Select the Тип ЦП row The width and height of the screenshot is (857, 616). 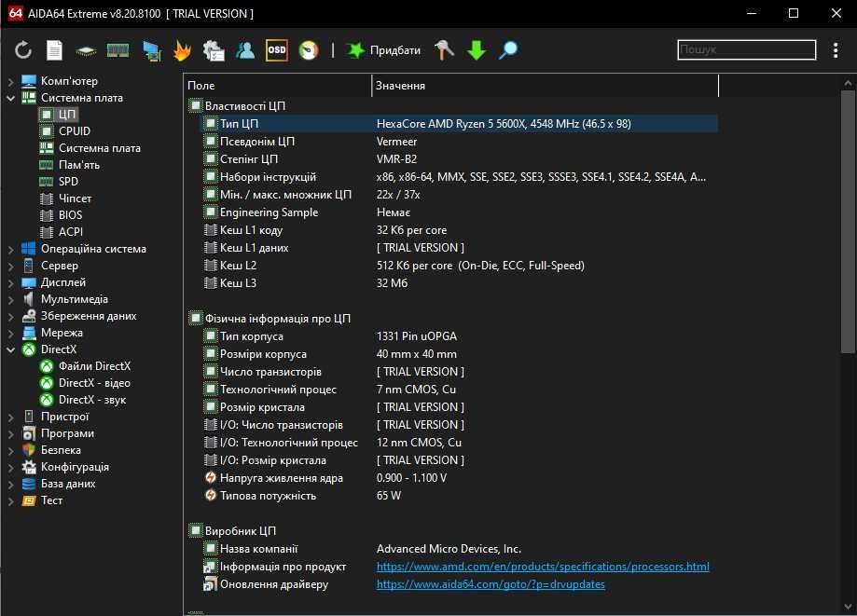pyautogui.click(x=459, y=124)
